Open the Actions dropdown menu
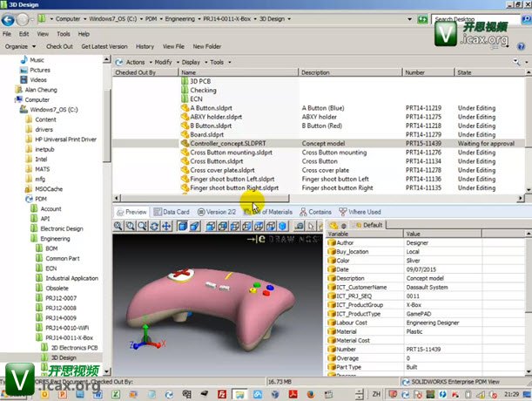 [133, 63]
